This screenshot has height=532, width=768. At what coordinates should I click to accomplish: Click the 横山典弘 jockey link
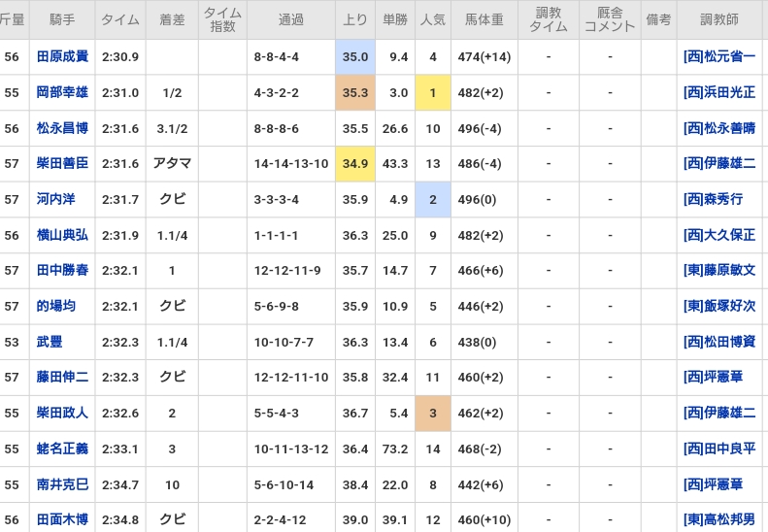pos(62,235)
